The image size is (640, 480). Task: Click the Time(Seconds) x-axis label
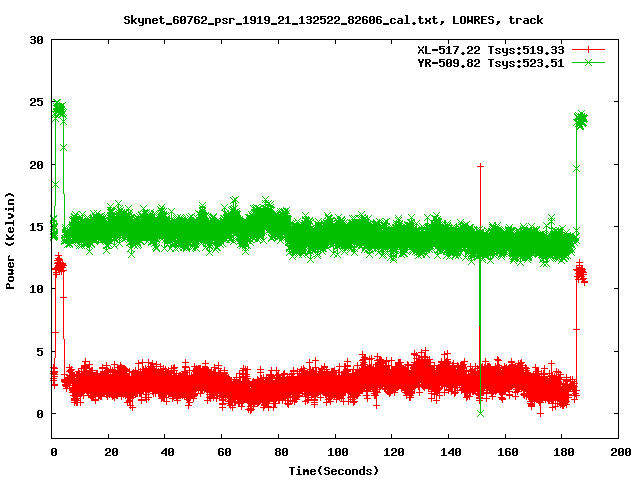click(333, 471)
